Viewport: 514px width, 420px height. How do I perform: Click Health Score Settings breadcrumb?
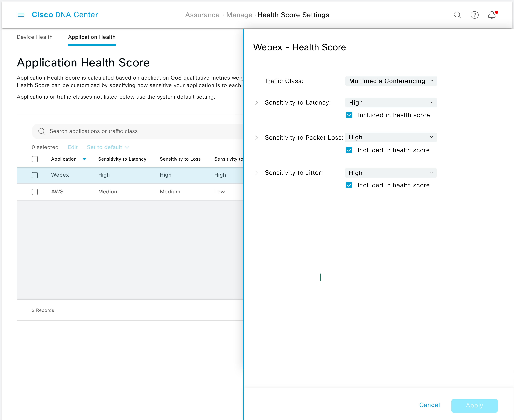[293, 15]
